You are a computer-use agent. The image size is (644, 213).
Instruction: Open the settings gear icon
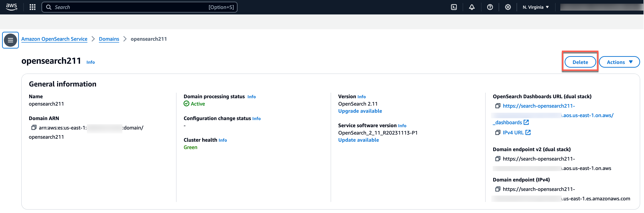point(508,7)
